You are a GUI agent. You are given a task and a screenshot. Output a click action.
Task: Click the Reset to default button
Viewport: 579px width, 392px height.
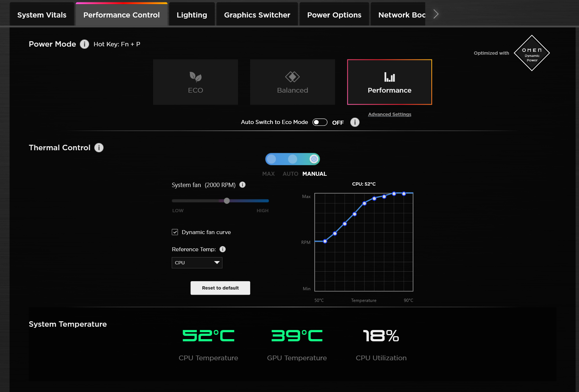(220, 288)
